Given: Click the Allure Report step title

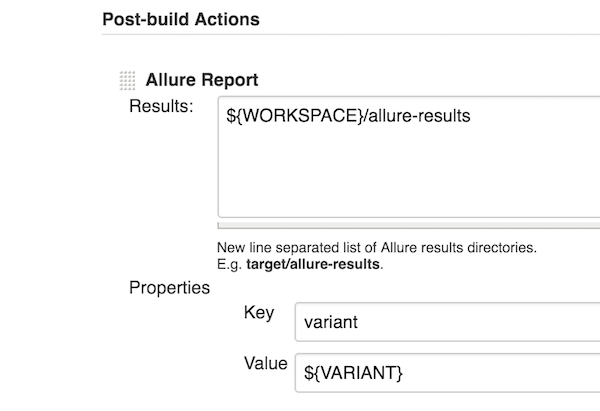Looking at the screenshot, I should tap(202, 80).
